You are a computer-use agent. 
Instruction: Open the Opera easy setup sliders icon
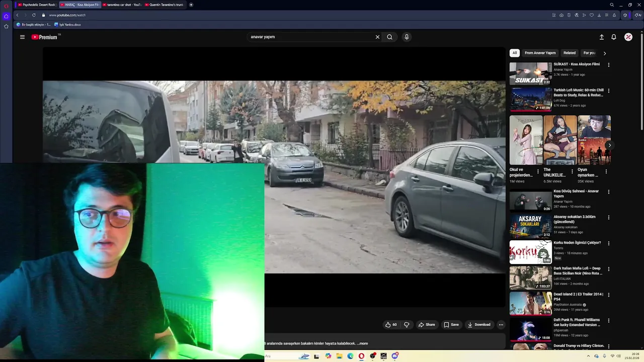pyautogui.click(x=607, y=15)
